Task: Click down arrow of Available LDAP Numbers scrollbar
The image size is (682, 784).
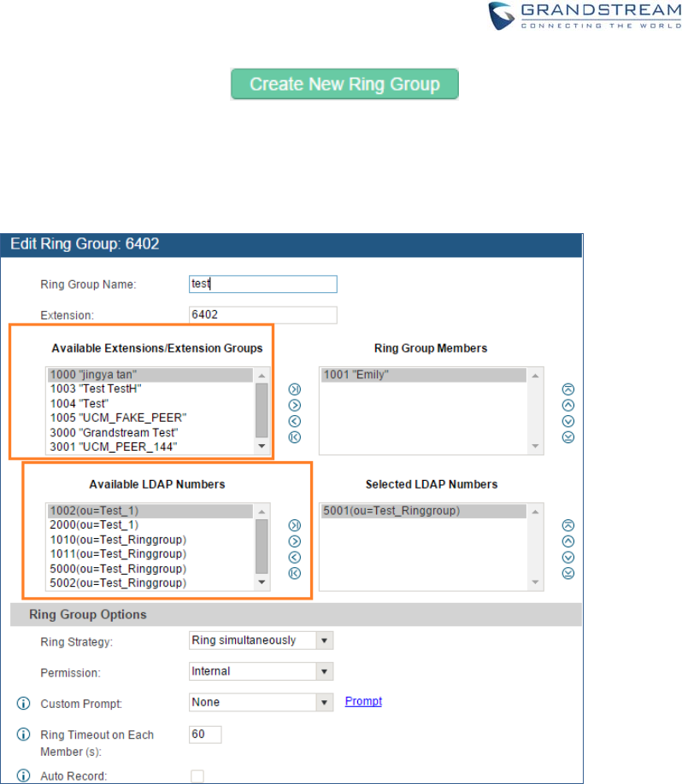Action: tap(262, 582)
